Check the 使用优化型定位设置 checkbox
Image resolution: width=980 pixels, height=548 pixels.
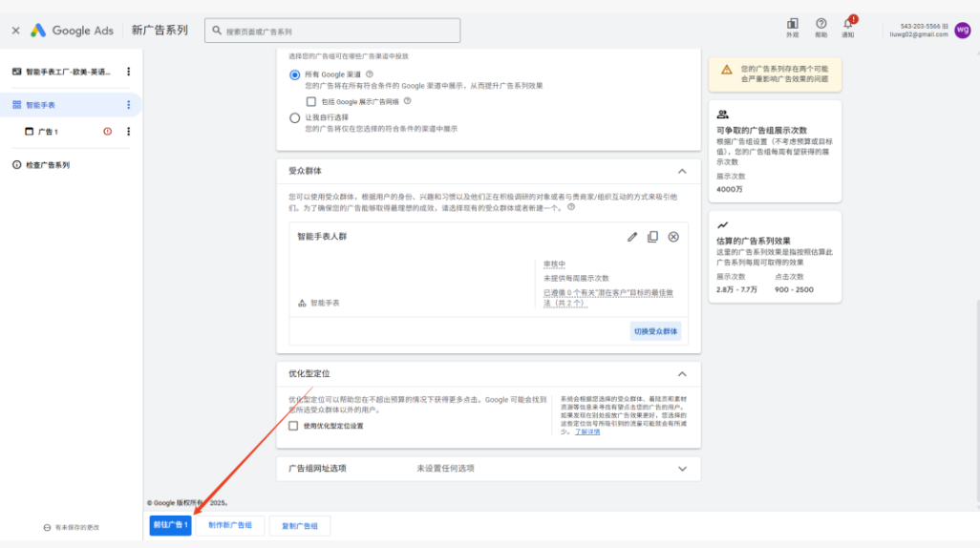293,426
